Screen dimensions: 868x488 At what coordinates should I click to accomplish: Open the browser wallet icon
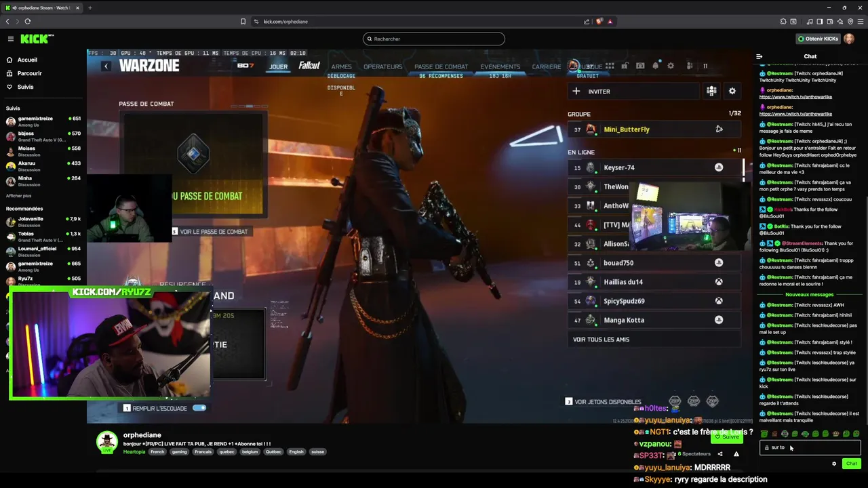[830, 21]
